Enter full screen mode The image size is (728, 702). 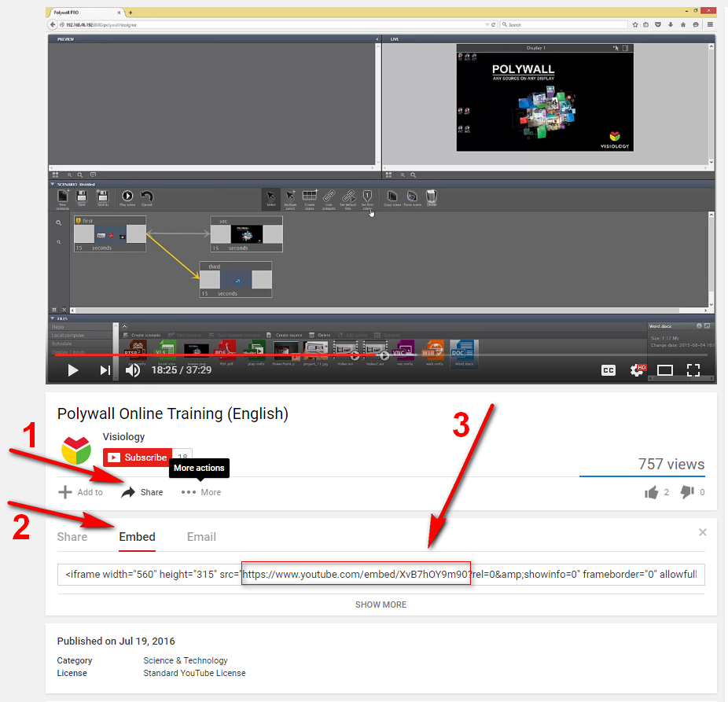[x=693, y=370]
